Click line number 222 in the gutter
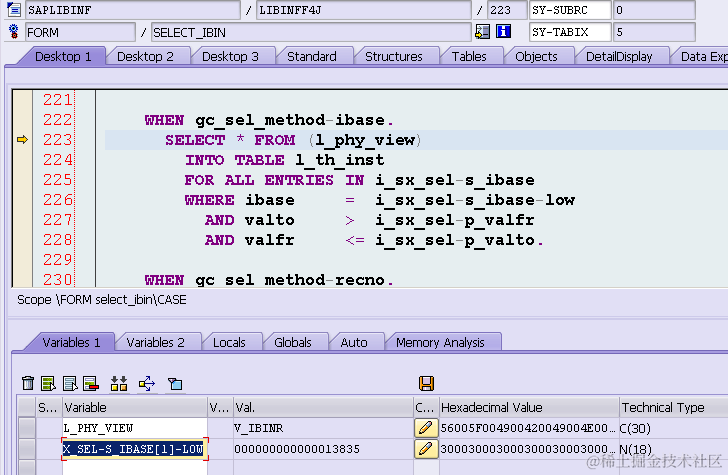This screenshot has height=475, width=728. point(58,120)
